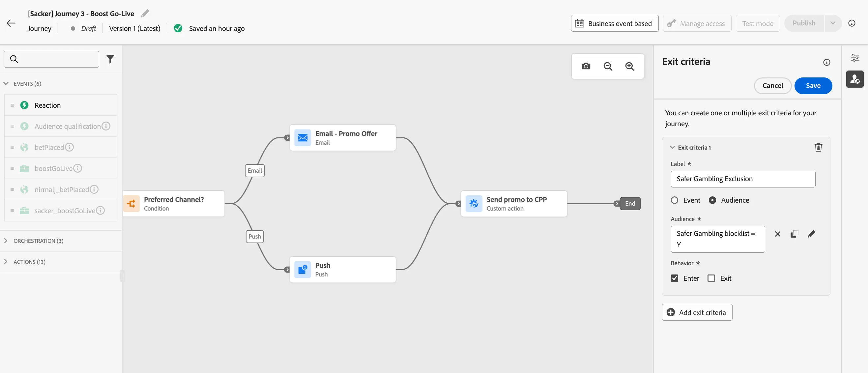Open Exit criteria help info icon
The height and width of the screenshot is (373, 868).
tap(826, 62)
